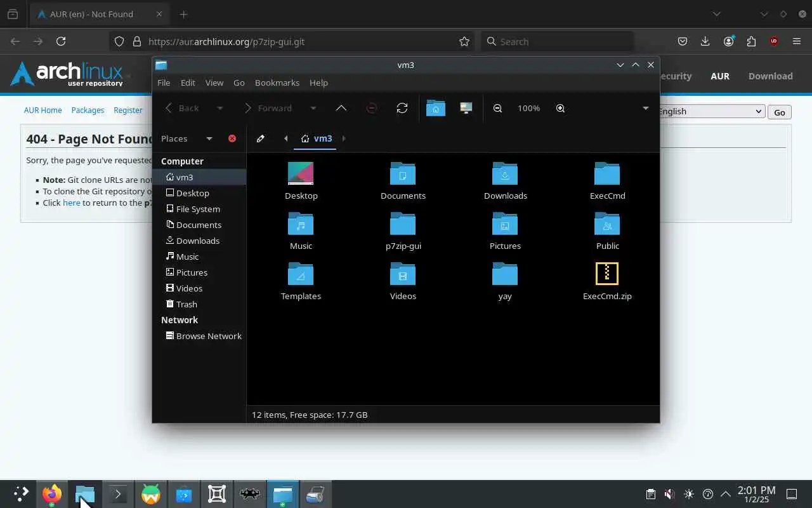This screenshot has width=812, height=508.
Task: Click the right path bar scroll arrow
Action: pyautogui.click(x=344, y=138)
